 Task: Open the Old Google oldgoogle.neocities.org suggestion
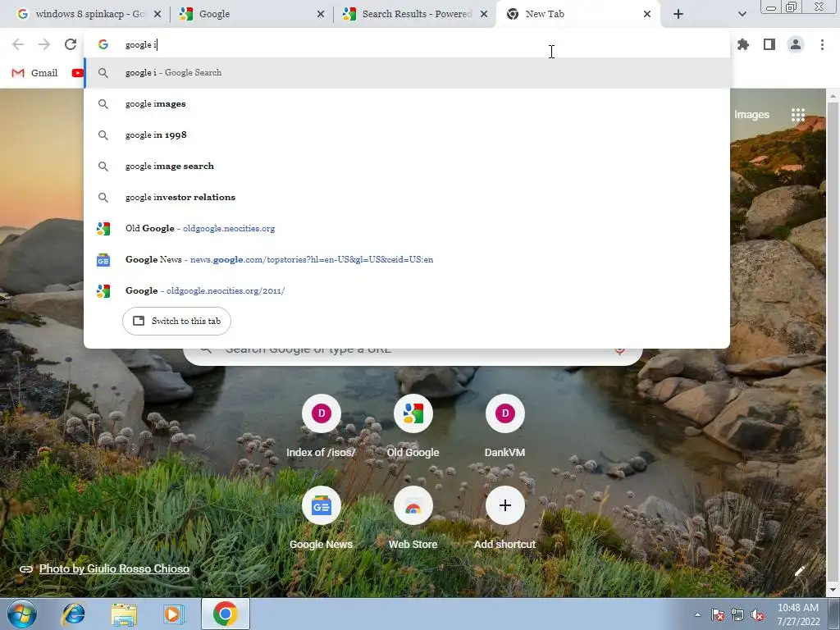[407, 228]
